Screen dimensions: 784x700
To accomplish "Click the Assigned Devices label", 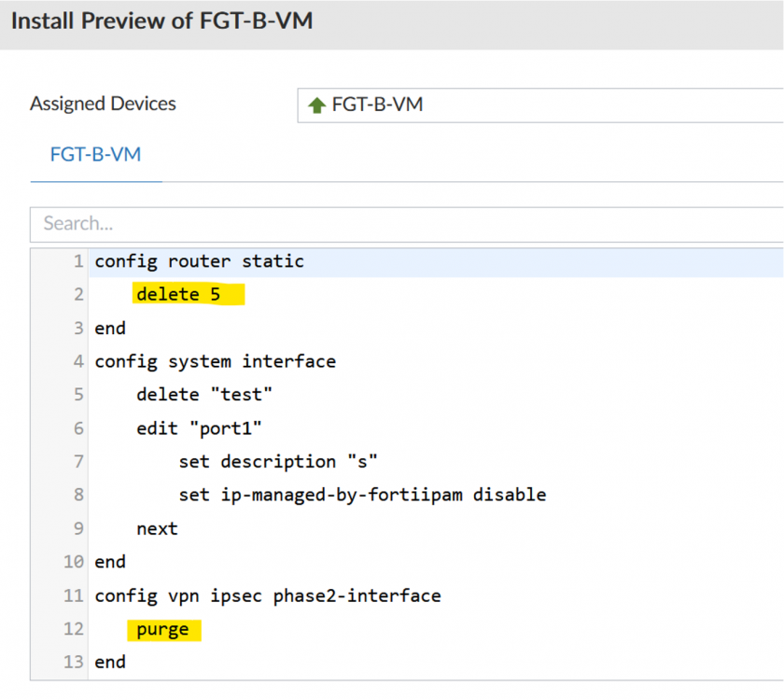I will 103,104.
